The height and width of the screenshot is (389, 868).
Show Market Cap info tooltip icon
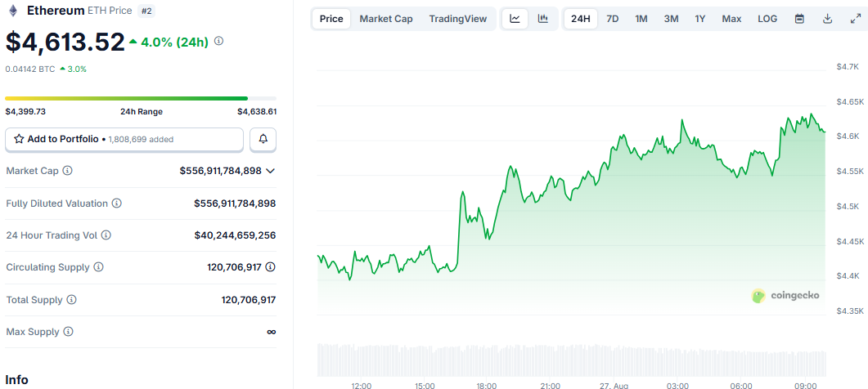[68, 171]
